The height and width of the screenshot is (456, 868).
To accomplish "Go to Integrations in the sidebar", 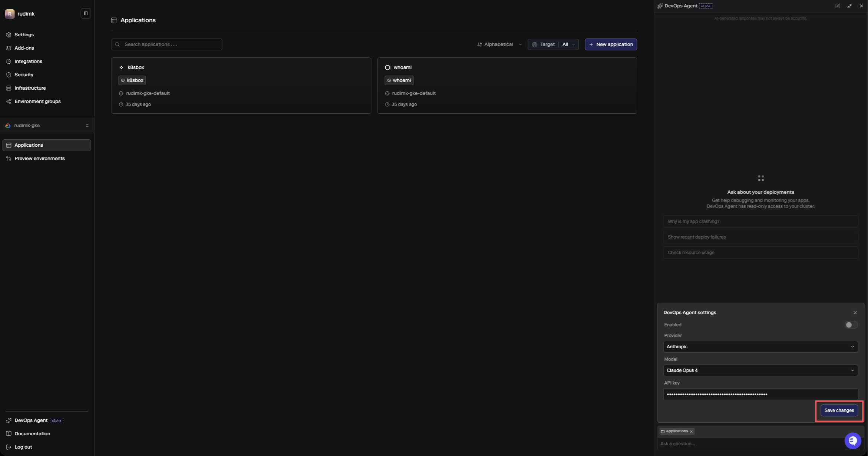I will (28, 61).
